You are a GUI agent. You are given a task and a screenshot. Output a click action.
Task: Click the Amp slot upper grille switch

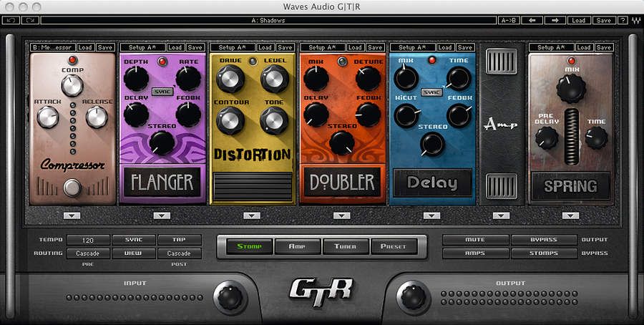click(x=502, y=62)
